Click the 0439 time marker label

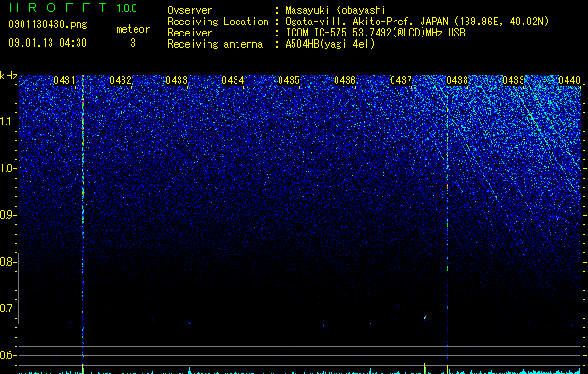pos(513,80)
